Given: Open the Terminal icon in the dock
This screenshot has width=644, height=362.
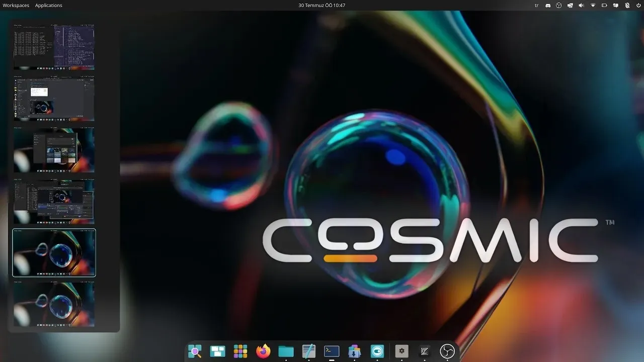Looking at the screenshot, I should (x=332, y=351).
